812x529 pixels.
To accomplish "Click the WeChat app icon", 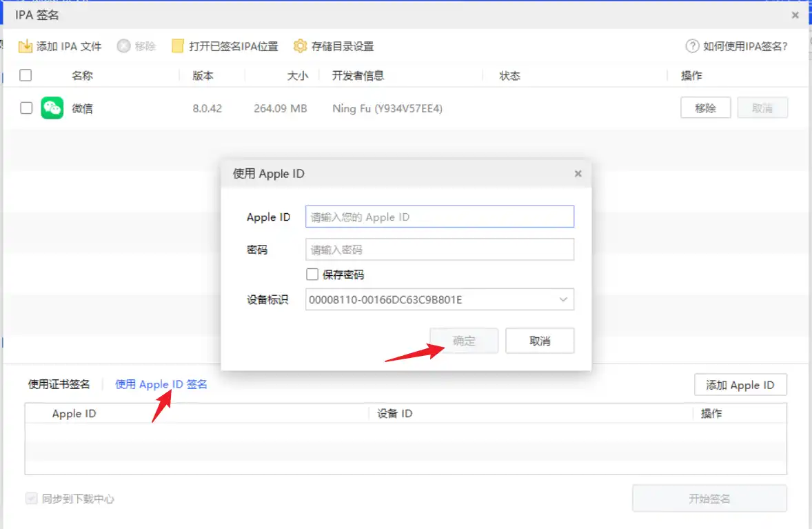I will coord(52,108).
